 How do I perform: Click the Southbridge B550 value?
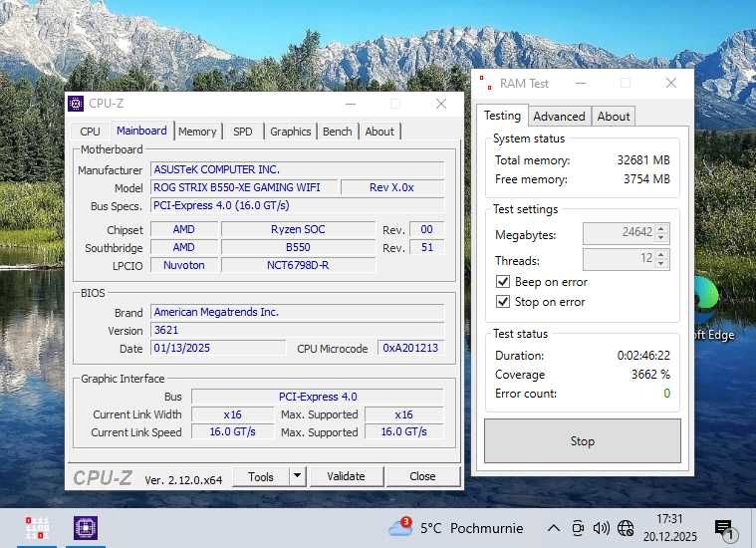[298, 247]
